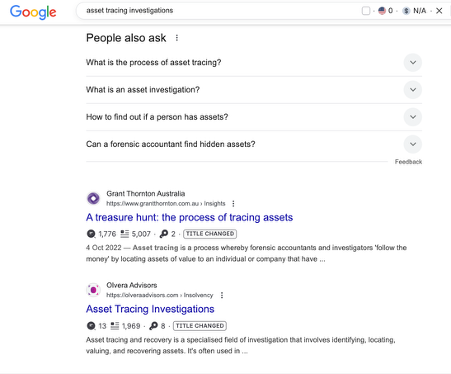
Task: Click the dollar CPC coin icon
Action: [x=406, y=11]
